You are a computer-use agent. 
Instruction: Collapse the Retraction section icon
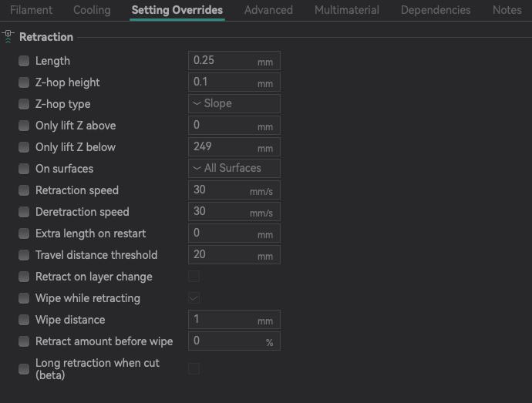pos(8,37)
